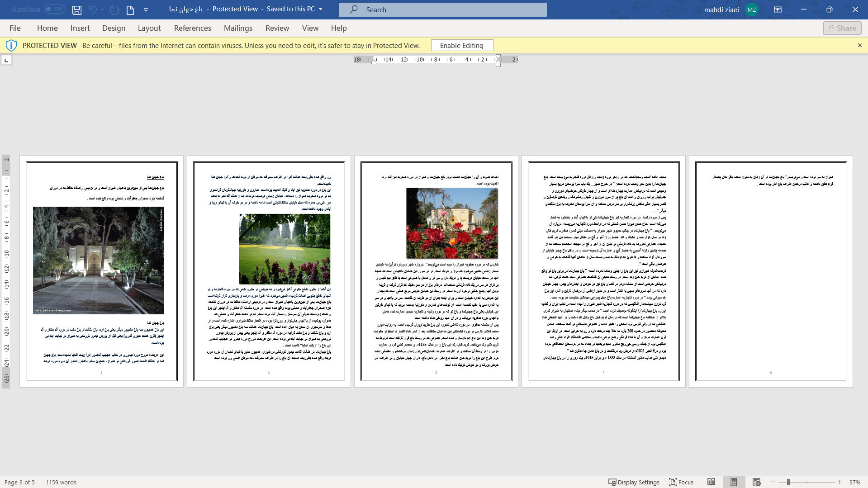Image resolution: width=868 pixels, height=488 pixels.
Task: Open Ribbon Display Options icon
Action: coord(778,9)
